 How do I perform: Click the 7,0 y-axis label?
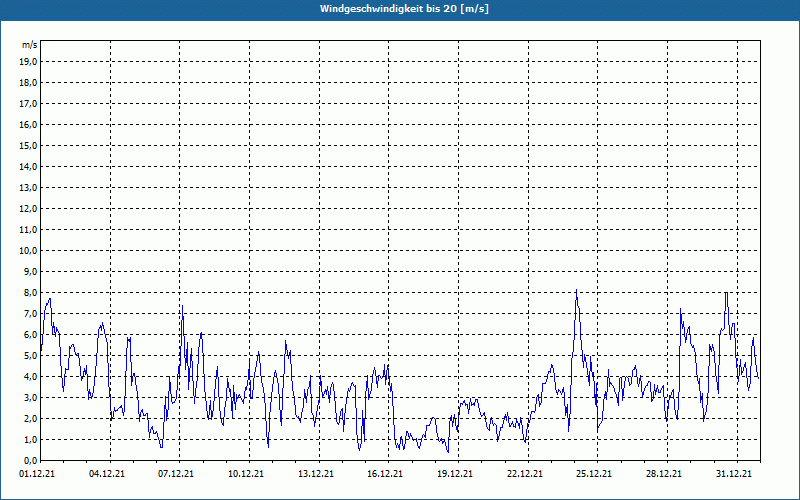point(30,314)
